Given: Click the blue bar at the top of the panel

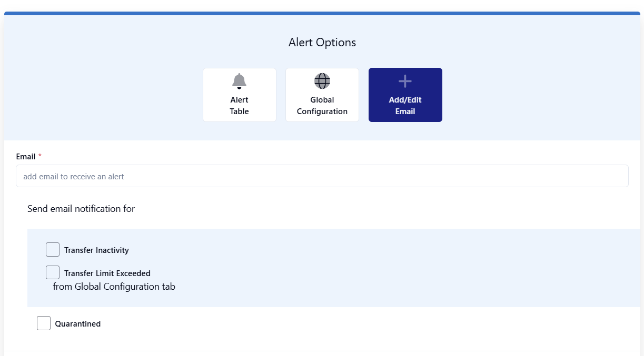Looking at the screenshot, I should coord(322,13).
